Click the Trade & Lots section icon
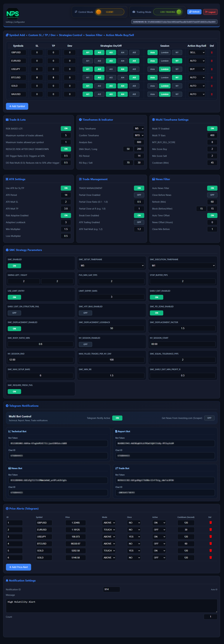224x644 pixels. 7,120
